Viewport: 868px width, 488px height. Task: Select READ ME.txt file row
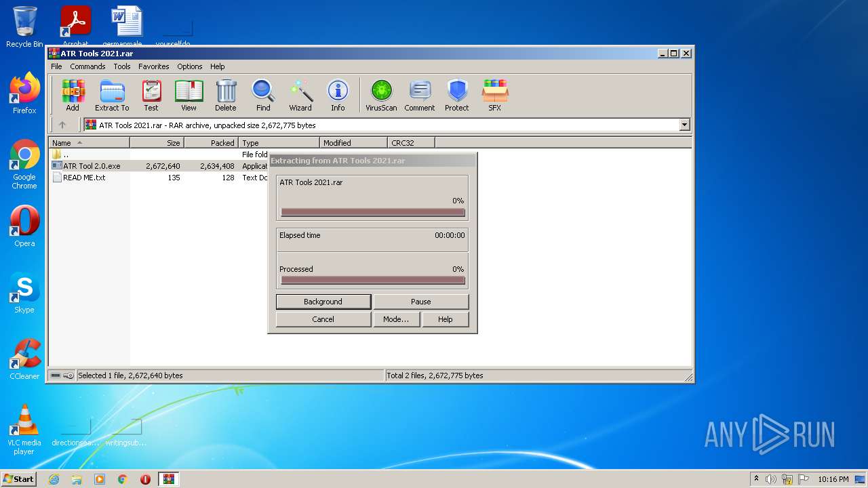pyautogui.click(x=159, y=178)
